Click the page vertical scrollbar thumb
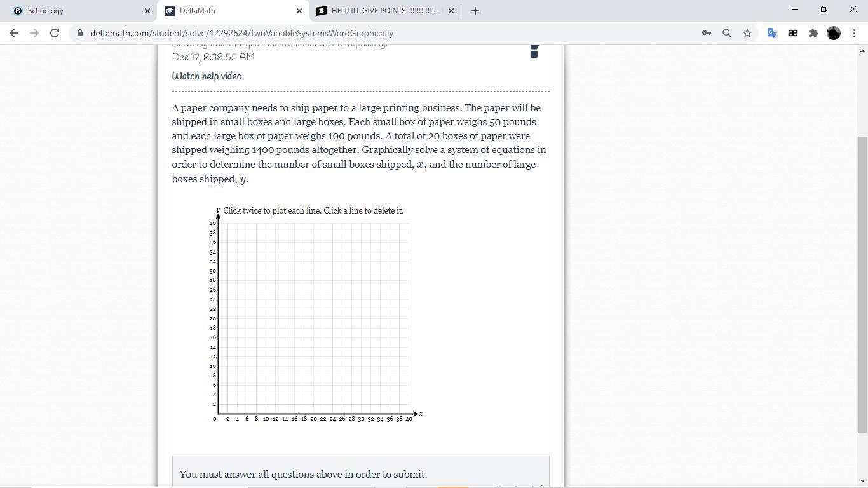 862,284
